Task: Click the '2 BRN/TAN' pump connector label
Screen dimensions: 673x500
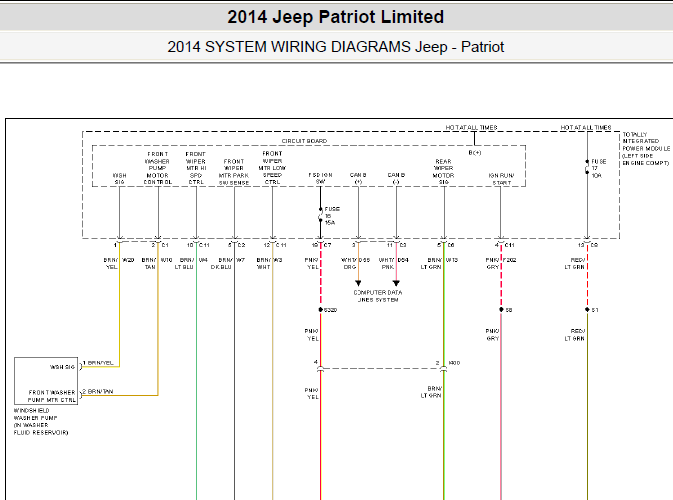Action: (x=98, y=392)
